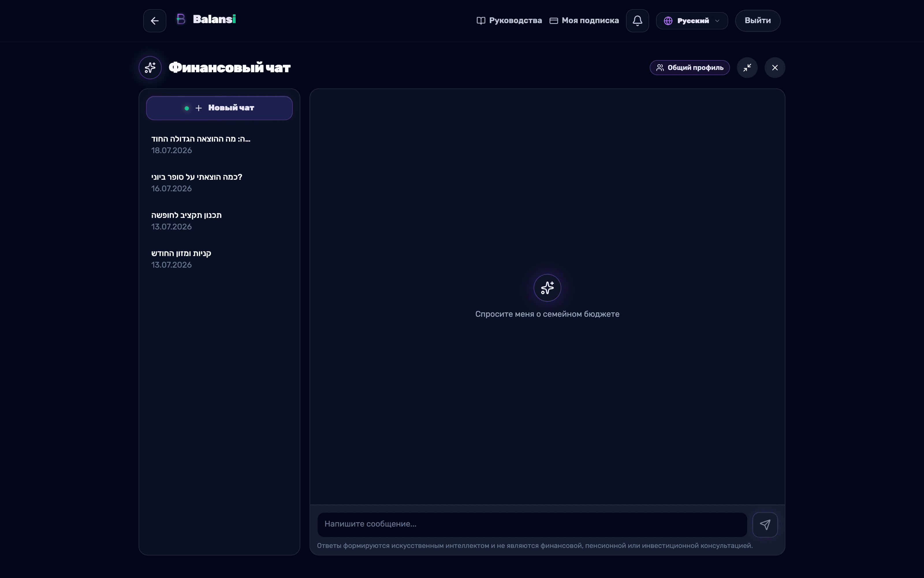This screenshot has width=924, height=578.
Task: Click the language dropdown chevron
Action: pyautogui.click(x=717, y=21)
